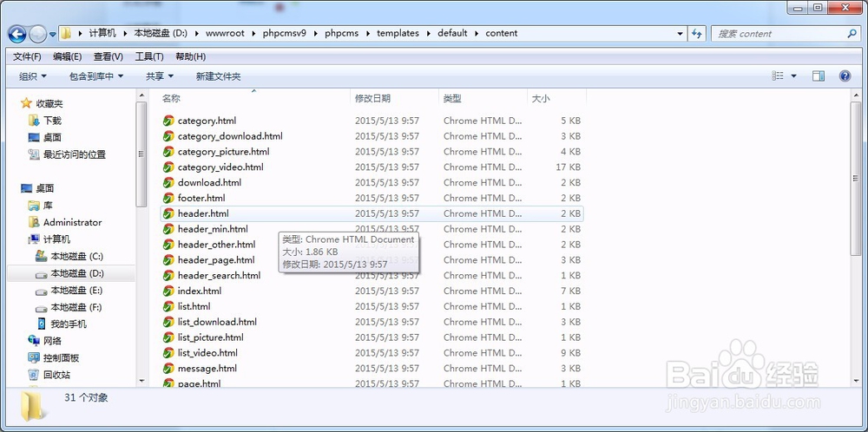This screenshot has width=868, height=432.
Task: Open 本地磁盘 (C:) in navigation tree
Action: 76,256
